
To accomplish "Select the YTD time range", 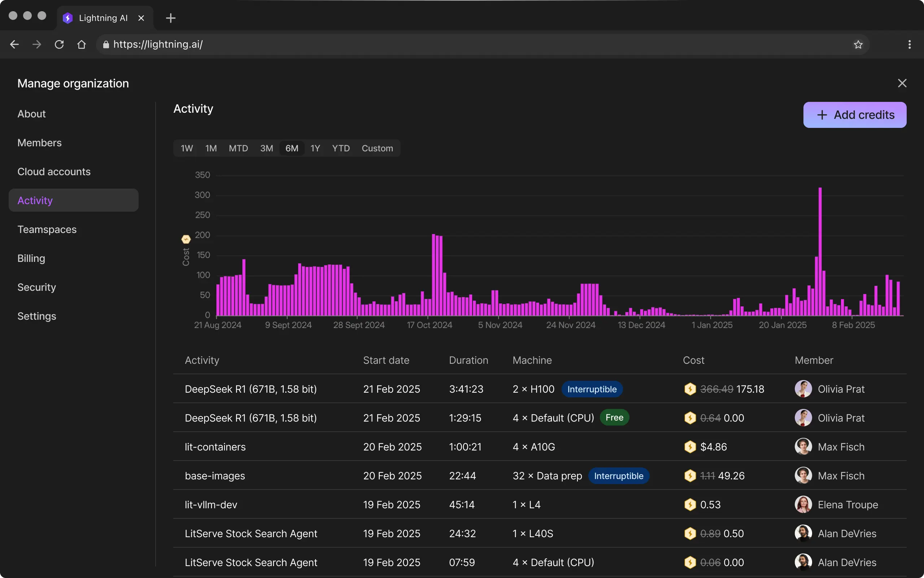I will pos(341,148).
